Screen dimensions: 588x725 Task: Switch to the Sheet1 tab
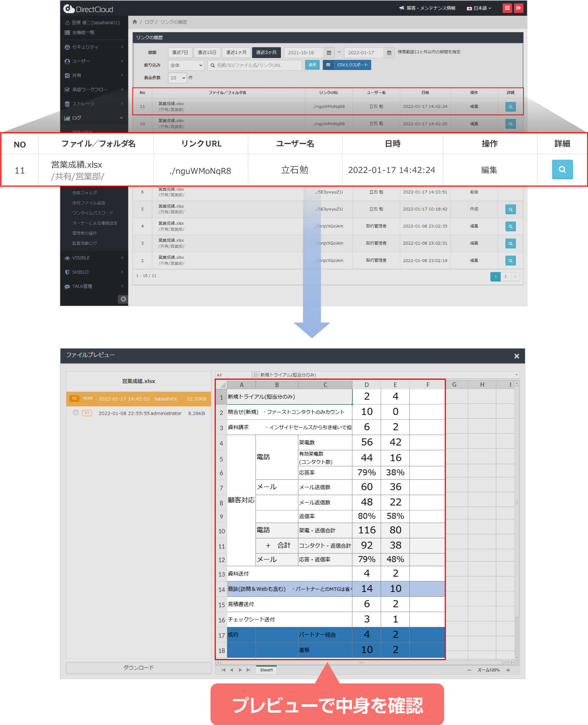click(x=266, y=670)
